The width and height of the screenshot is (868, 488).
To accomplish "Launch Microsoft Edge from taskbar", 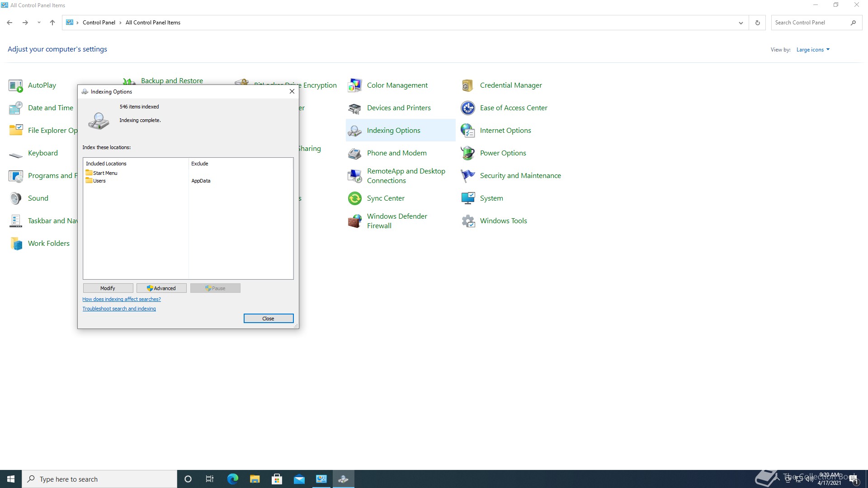I will [232, 479].
